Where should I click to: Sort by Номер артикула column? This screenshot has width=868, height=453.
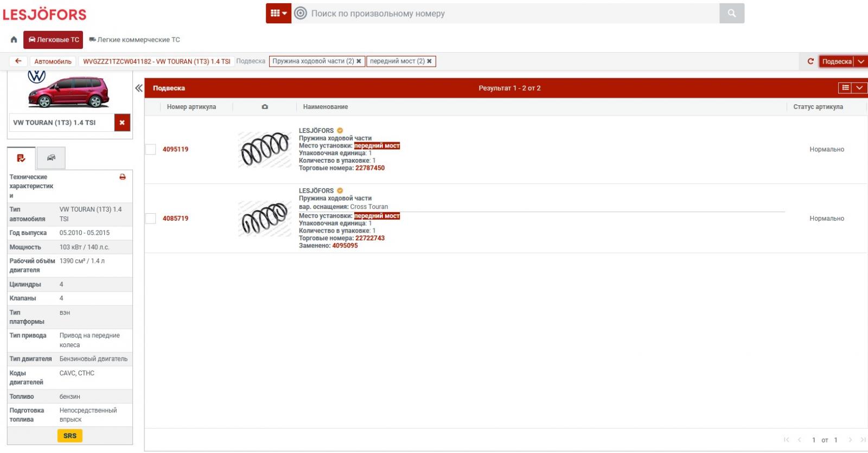pyautogui.click(x=192, y=107)
